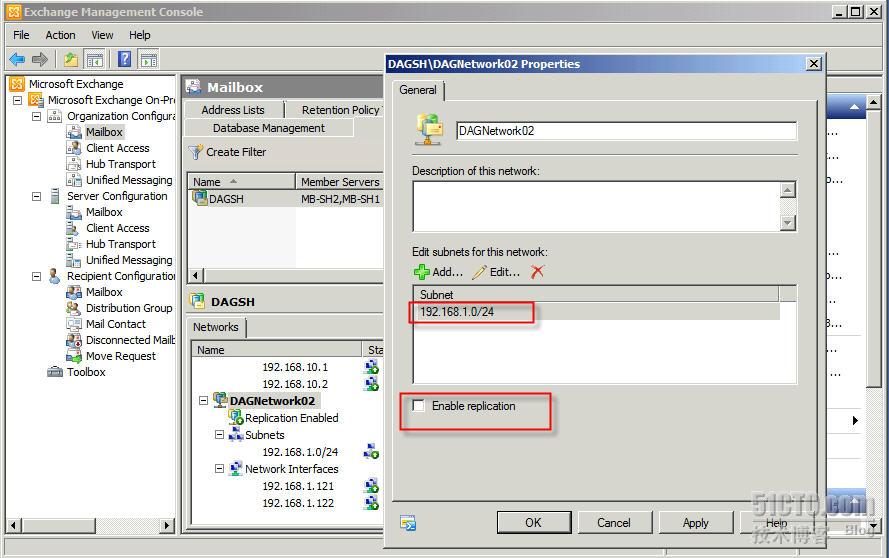Image resolution: width=889 pixels, height=558 pixels.
Task: Click the Help button in dialog
Action: point(777,522)
